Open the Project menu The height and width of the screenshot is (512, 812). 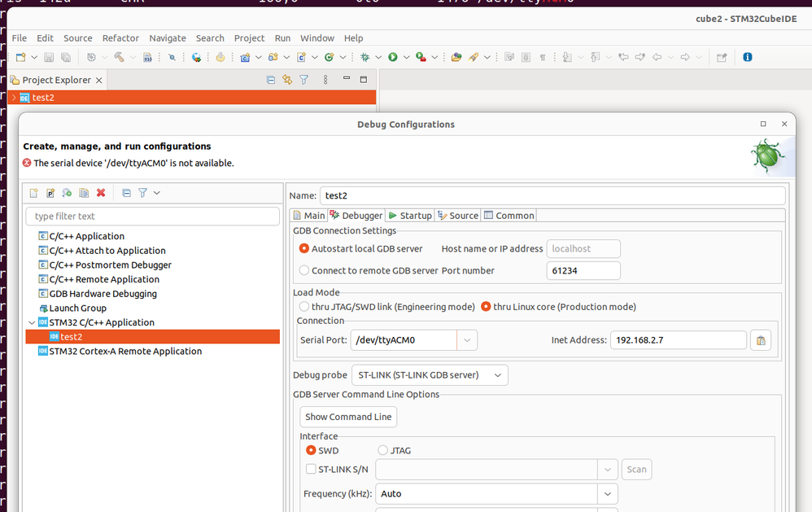pyautogui.click(x=249, y=38)
